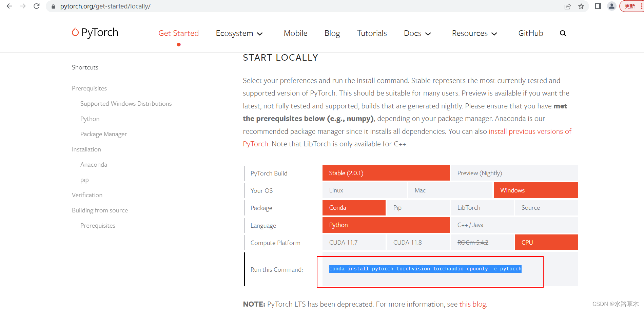Expand the Ecosystem dropdown menu
The height and width of the screenshot is (310, 644).
pos(239,33)
